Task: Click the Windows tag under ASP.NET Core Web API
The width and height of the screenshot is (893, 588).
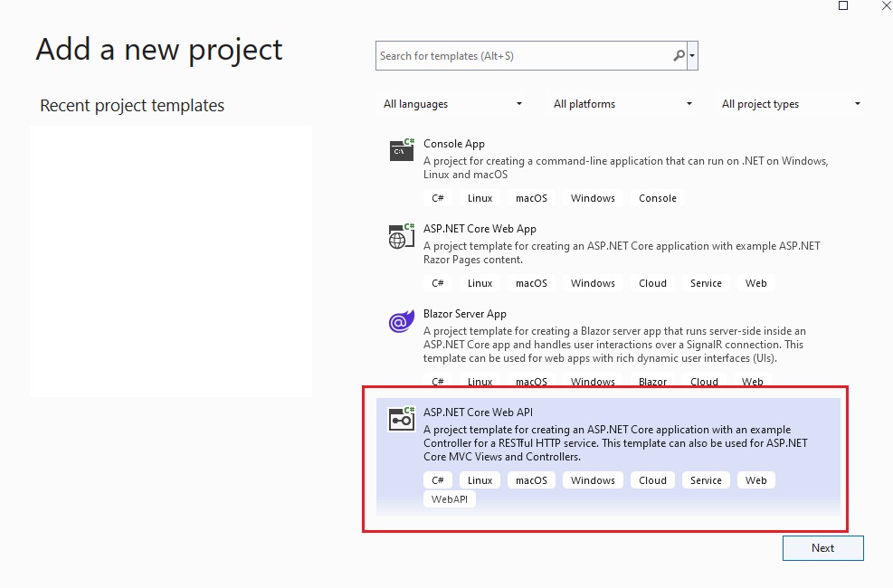Action: 593,480
